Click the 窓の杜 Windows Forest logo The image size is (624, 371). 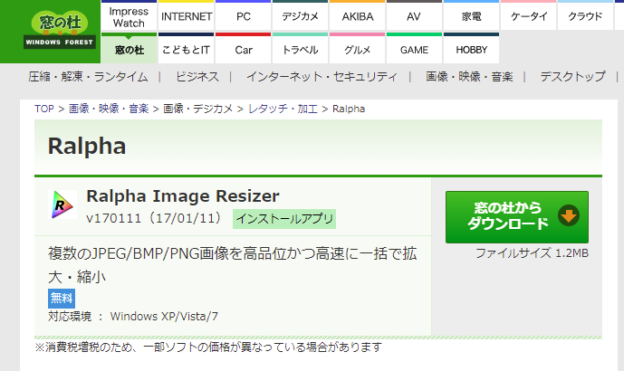point(59,30)
